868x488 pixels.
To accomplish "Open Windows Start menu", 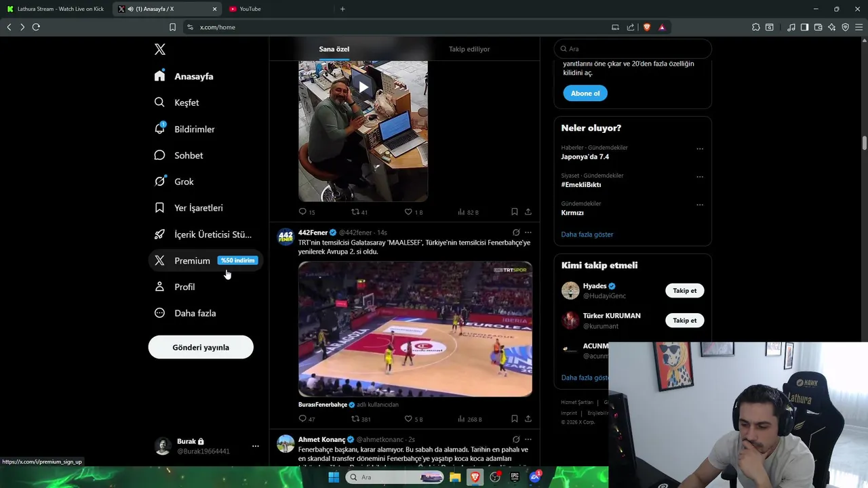I will point(334,477).
